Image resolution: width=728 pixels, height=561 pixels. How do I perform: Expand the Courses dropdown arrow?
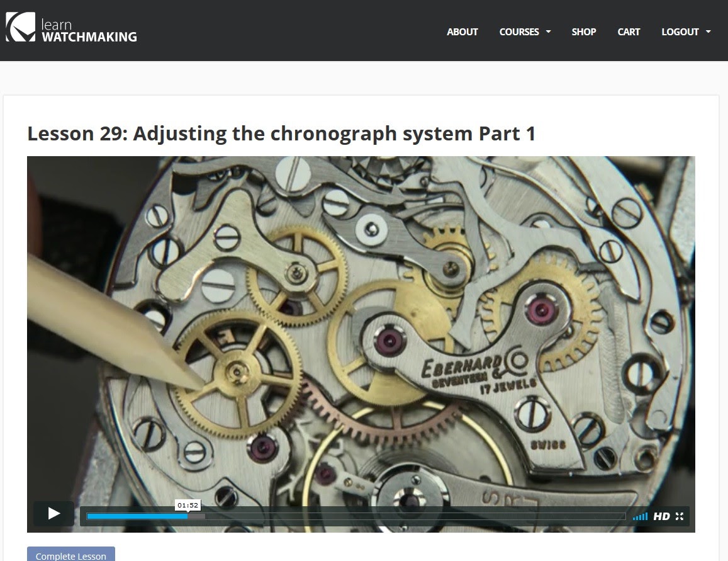point(547,31)
